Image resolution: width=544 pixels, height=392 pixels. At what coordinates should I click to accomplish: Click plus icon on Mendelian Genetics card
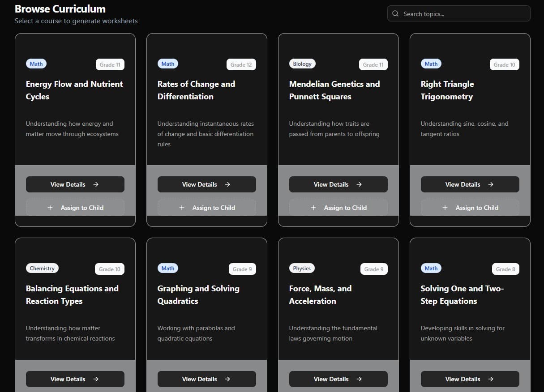point(313,208)
